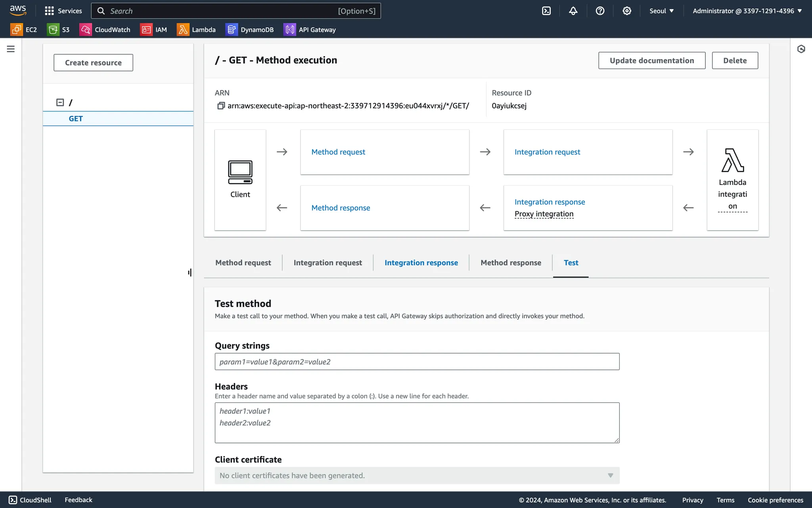Image resolution: width=812 pixels, height=508 pixels.
Task: Click the Query strings input field
Action: pos(417,362)
